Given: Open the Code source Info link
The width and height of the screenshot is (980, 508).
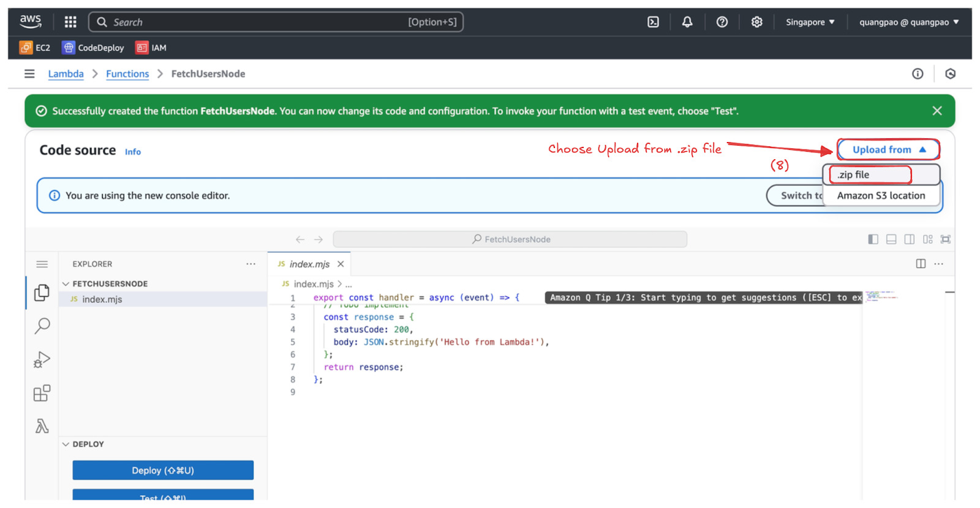Looking at the screenshot, I should (x=133, y=152).
